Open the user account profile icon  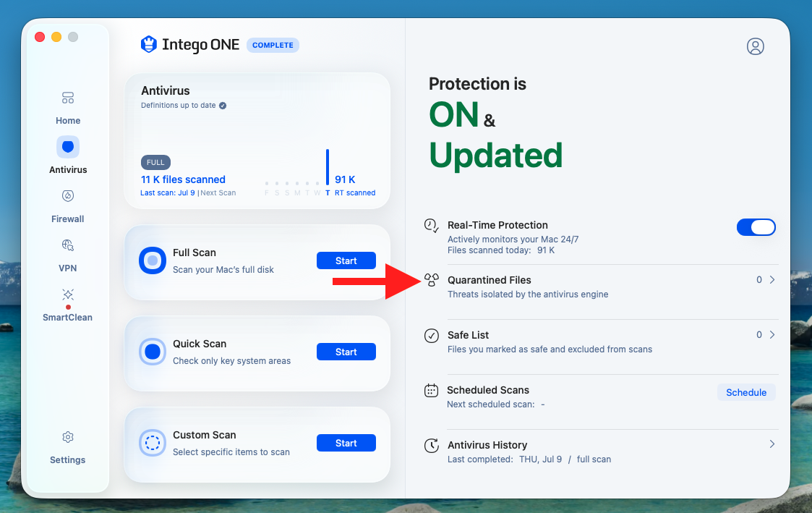pos(755,46)
